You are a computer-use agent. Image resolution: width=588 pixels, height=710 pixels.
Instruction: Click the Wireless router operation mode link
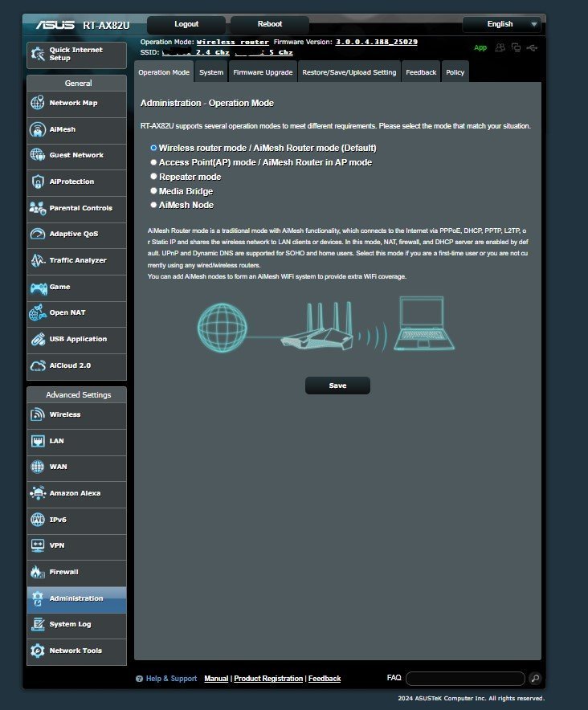232,42
